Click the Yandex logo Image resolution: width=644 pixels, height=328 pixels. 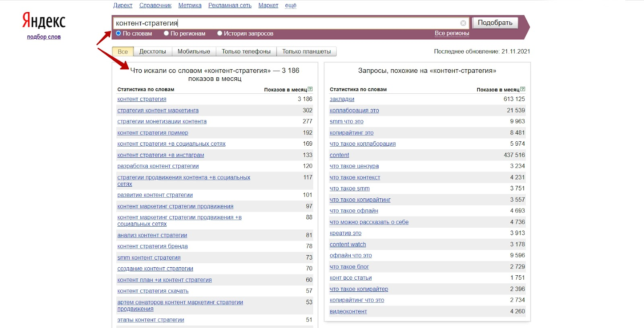tap(43, 21)
